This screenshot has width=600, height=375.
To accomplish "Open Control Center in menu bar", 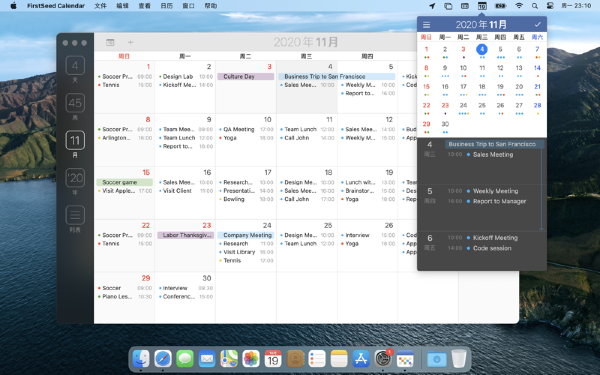I will tap(550, 6).
